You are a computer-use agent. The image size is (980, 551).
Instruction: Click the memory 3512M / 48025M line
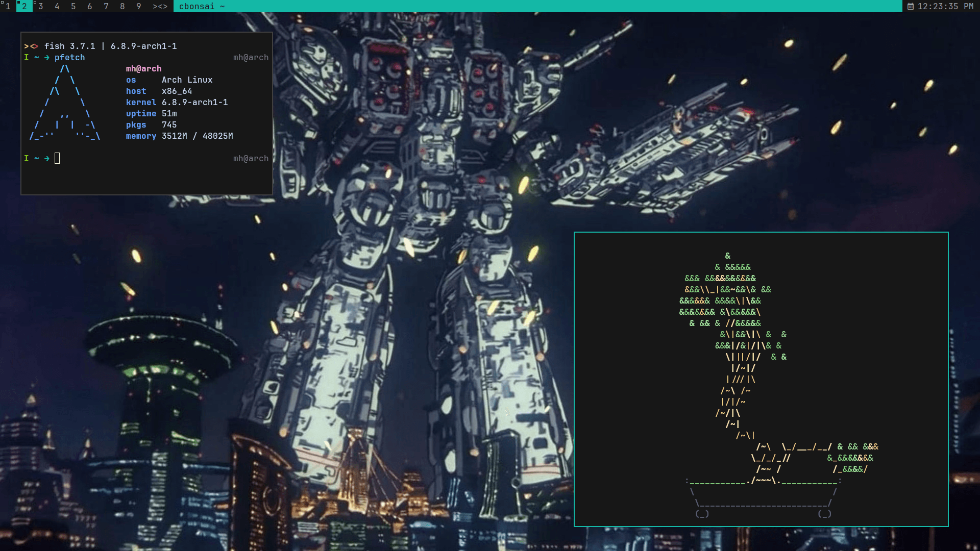179,136
